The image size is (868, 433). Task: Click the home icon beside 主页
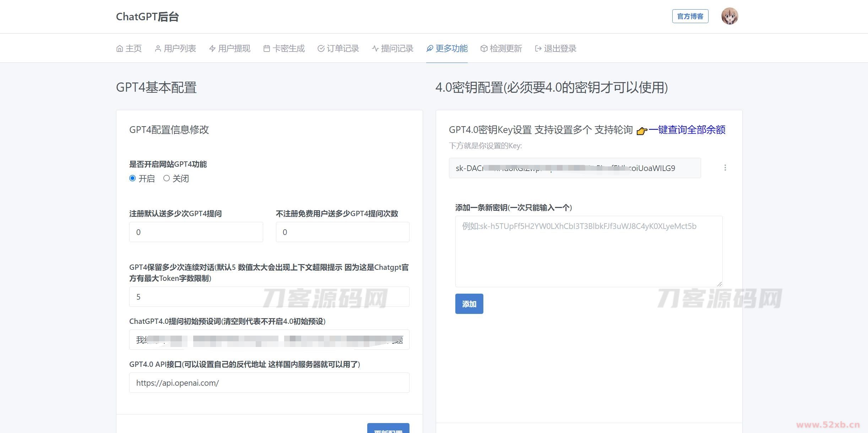(x=120, y=49)
